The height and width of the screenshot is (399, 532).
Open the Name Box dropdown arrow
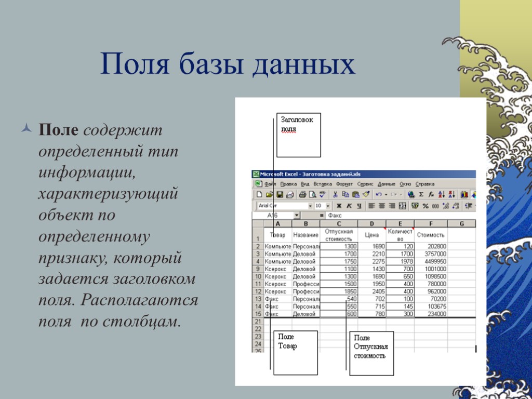(297, 216)
